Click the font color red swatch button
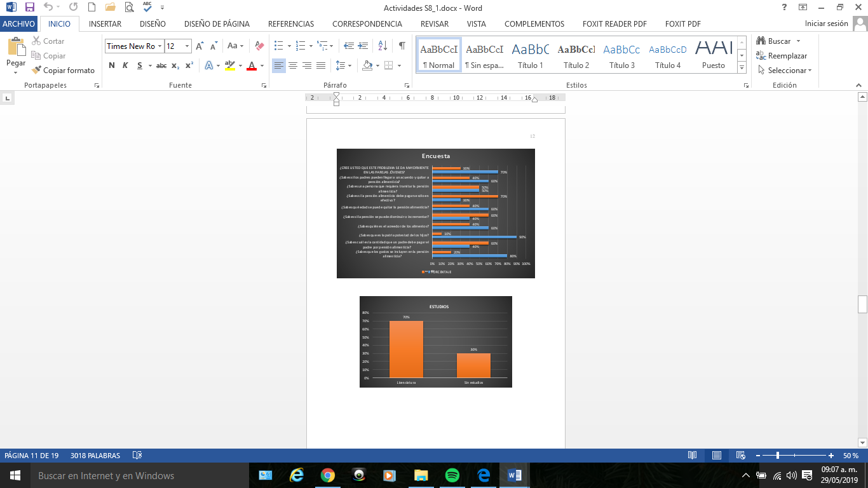The width and height of the screenshot is (868, 488). pos(252,65)
